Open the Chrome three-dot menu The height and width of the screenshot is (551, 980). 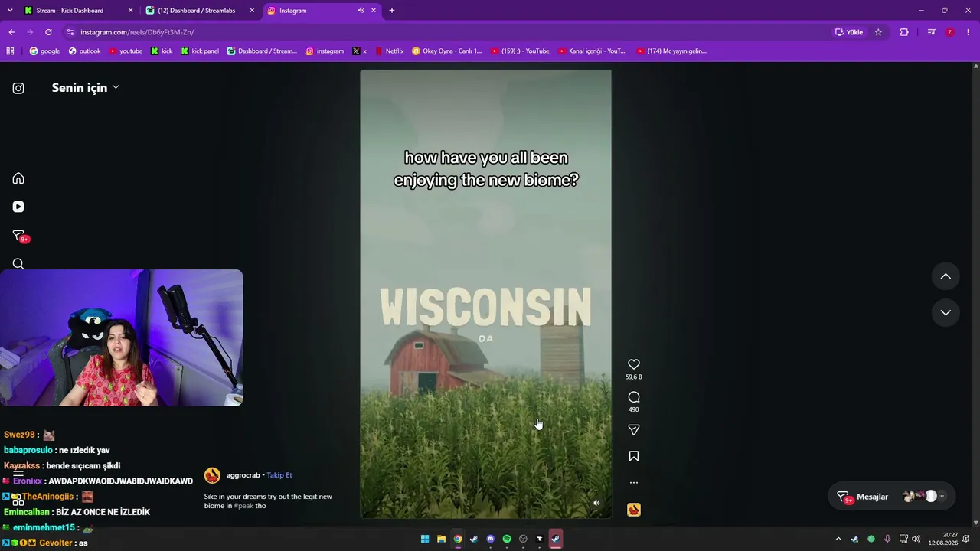[969, 32]
